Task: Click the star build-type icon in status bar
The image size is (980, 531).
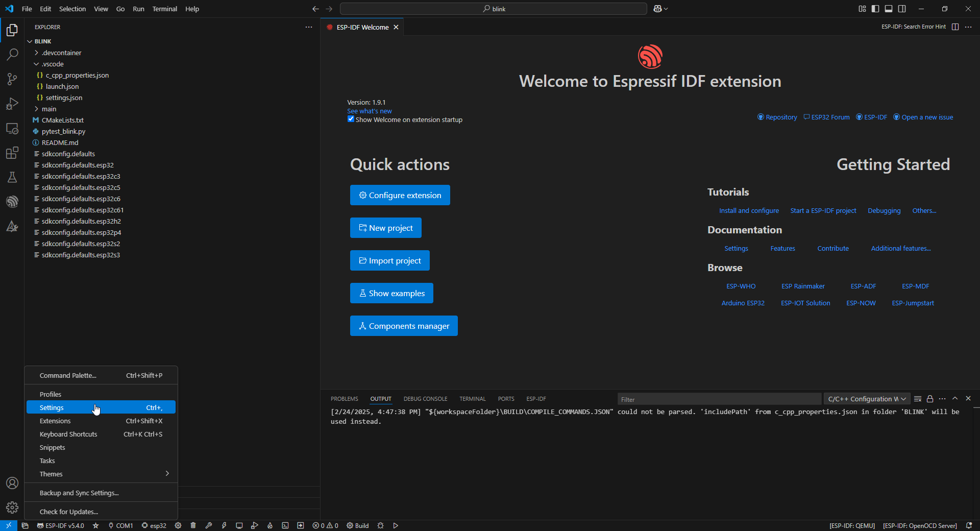Action: click(x=95, y=525)
